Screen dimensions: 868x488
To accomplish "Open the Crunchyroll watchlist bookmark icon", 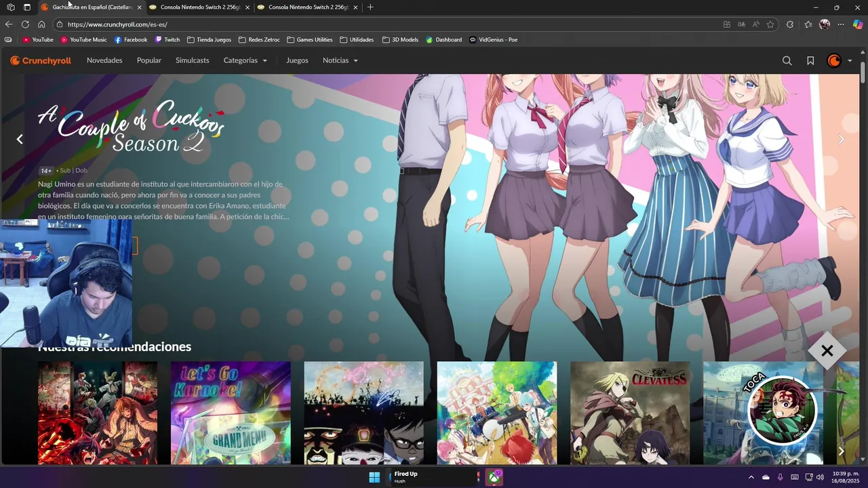I will coord(810,60).
